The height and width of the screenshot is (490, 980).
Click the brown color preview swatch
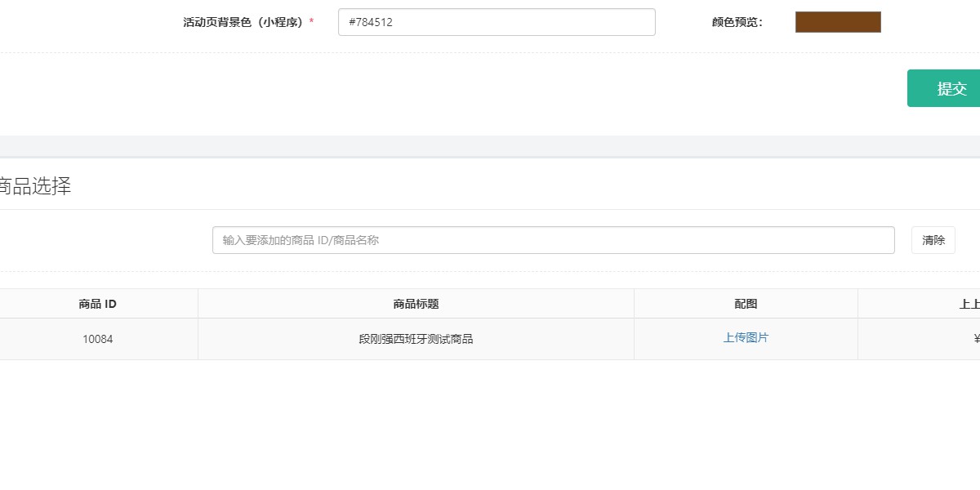(838, 22)
